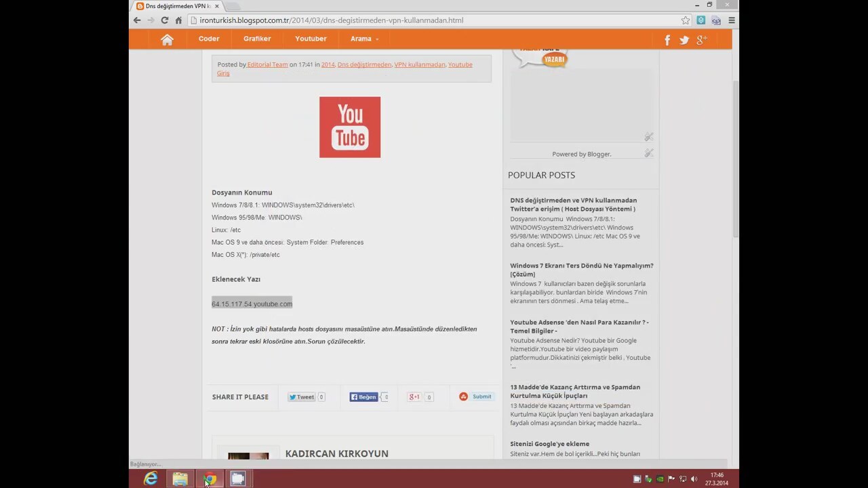Click the Windows 7/8/8.1 path line
Image resolution: width=868 pixels, height=488 pixels.
(283, 205)
